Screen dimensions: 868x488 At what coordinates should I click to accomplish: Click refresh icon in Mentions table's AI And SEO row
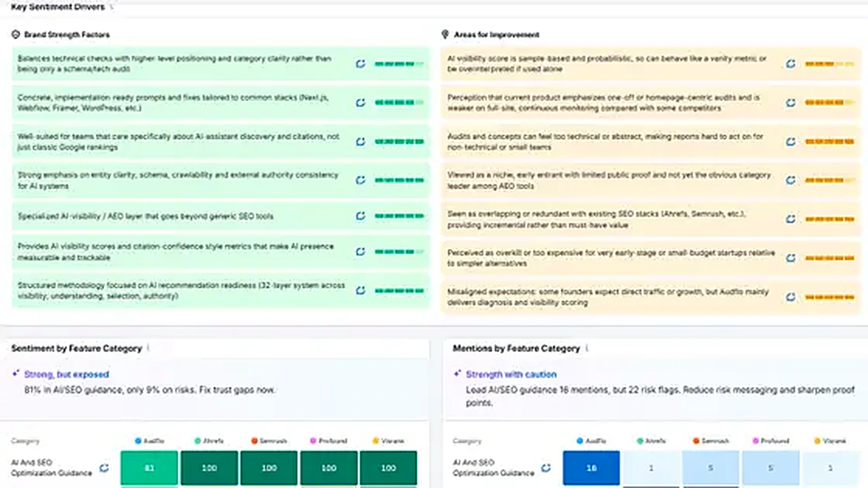point(546,468)
